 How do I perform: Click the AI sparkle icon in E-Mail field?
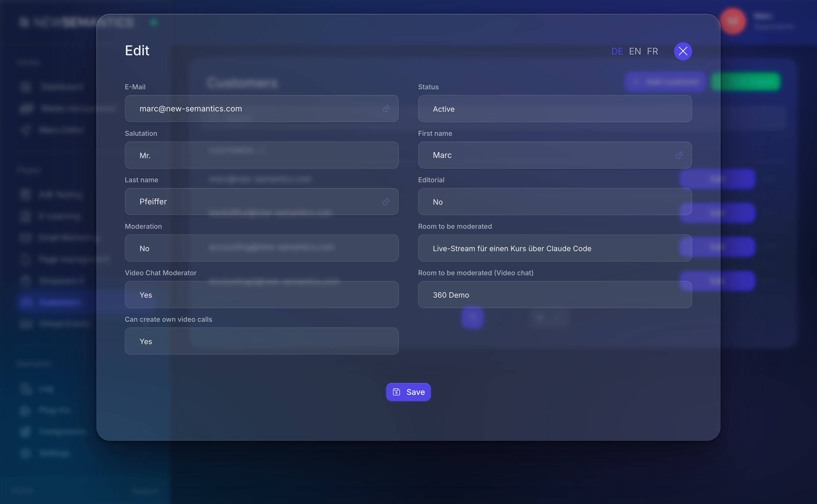(386, 109)
